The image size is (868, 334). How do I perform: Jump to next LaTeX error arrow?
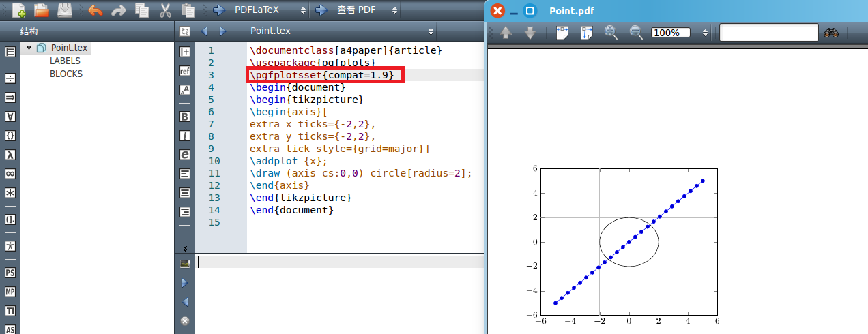point(184,282)
